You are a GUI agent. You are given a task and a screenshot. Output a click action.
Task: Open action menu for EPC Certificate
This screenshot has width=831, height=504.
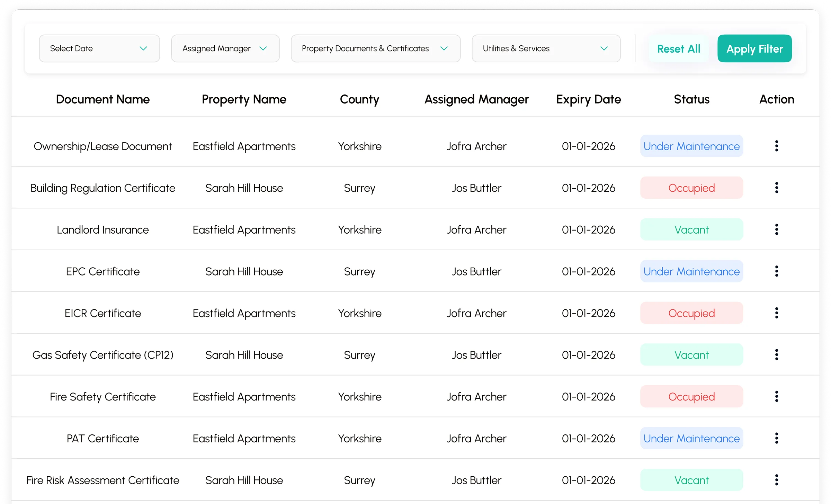tap(776, 271)
